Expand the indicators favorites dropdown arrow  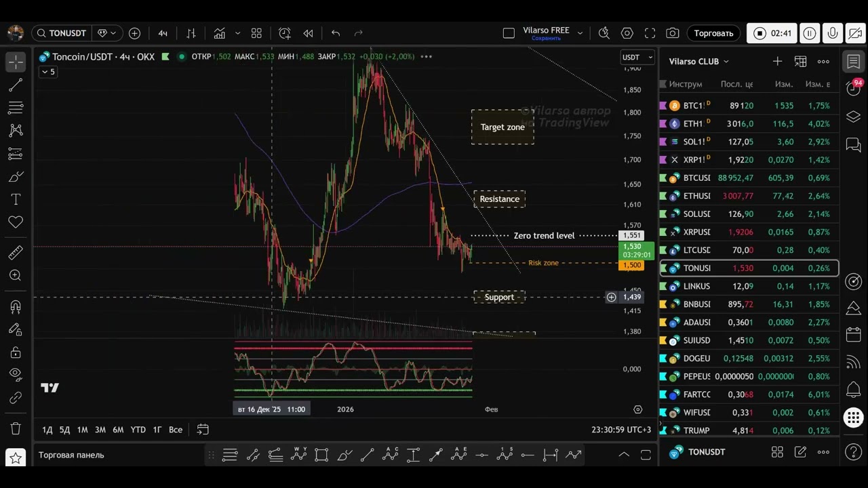237,33
